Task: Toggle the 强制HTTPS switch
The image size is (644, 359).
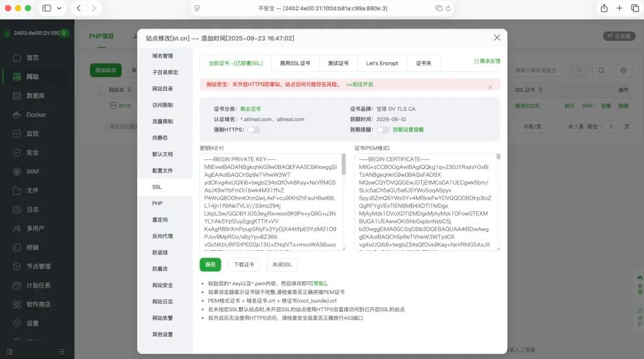Action: tap(253, 130)
